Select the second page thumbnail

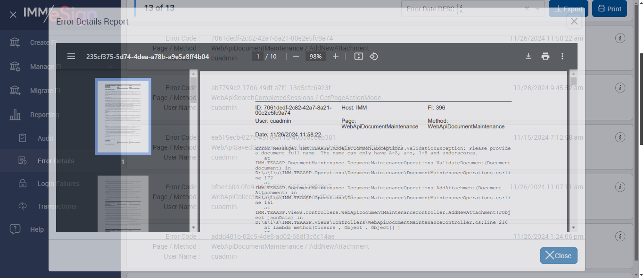click(x=123, y=203)
